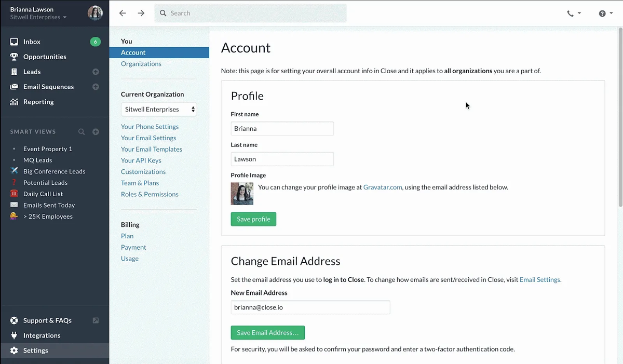Click the profile image thumbnail

point(242,194)
